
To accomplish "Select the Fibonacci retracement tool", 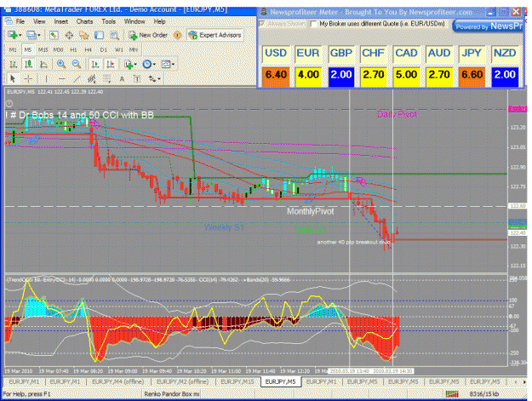I will pyautogui.click(x=107, y=79).
